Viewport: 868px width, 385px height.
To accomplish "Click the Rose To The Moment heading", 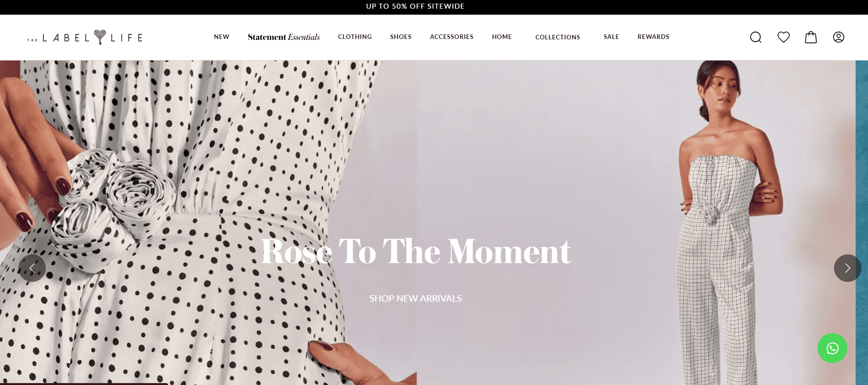I will tap(416, 251).
